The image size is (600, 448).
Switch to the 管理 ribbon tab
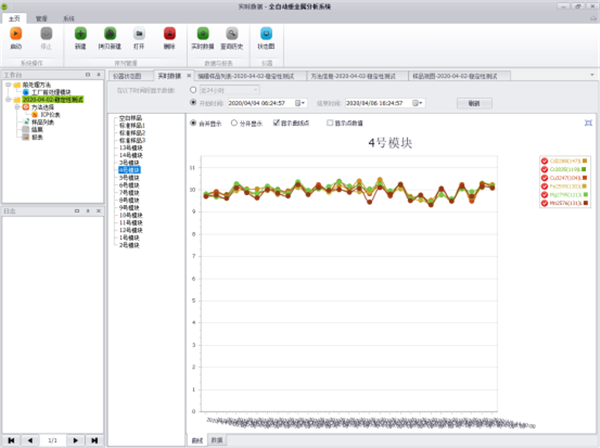[x=41, y=18]
